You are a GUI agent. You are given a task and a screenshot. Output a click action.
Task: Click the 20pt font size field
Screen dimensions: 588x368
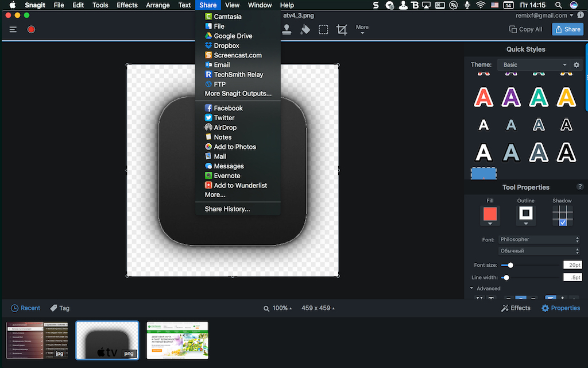pyautogui.click(x=572, y=264)
